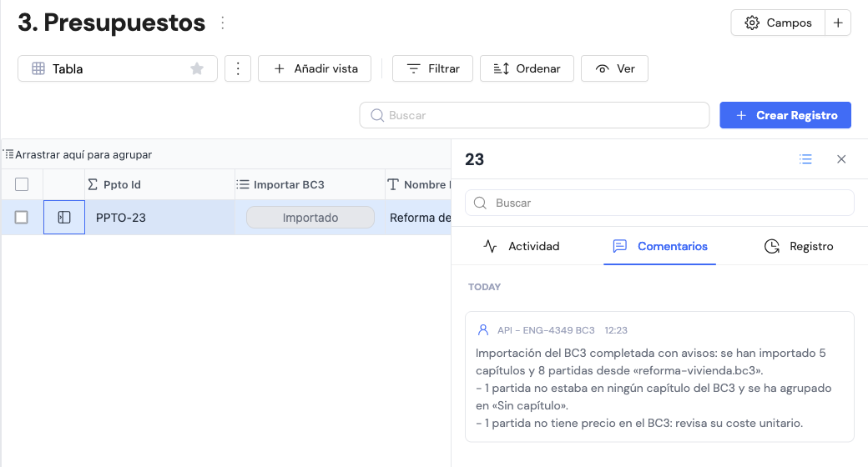The width and height of the screenshot is (868, 467).
Task: Select the Tabla view
Action: 118,68
